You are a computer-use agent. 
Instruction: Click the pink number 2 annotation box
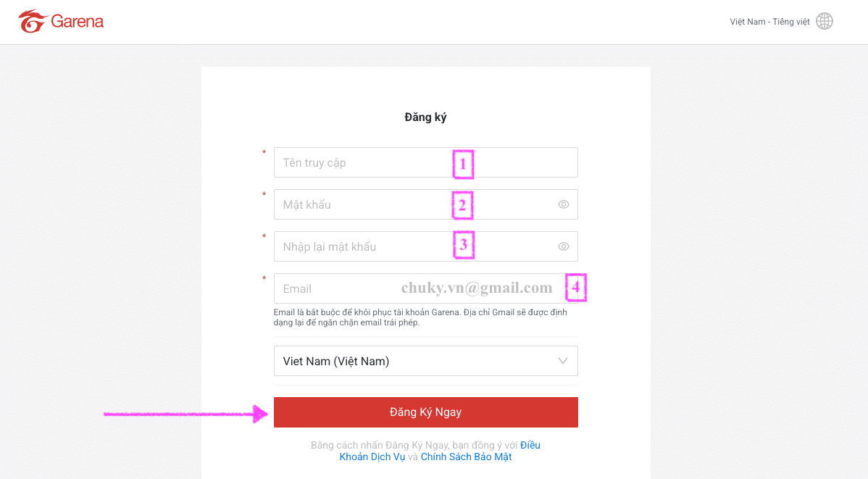(462, 206)
